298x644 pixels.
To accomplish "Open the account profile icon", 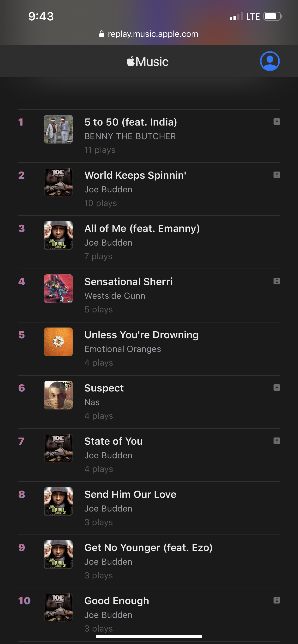I will coord(270,61).
